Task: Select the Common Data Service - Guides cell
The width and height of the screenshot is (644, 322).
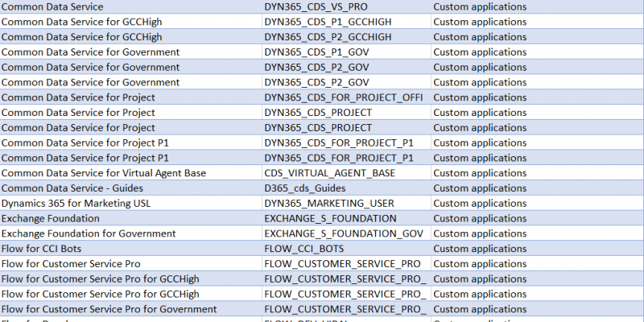Action: coord(130,188)
